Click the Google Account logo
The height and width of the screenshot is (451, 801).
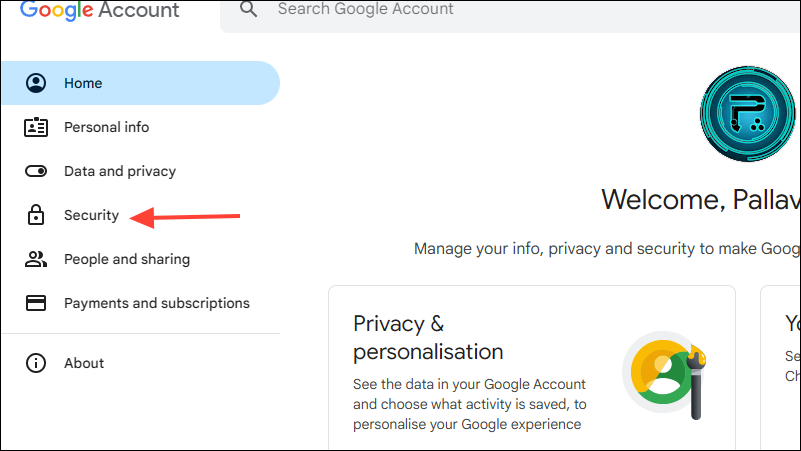100,10
